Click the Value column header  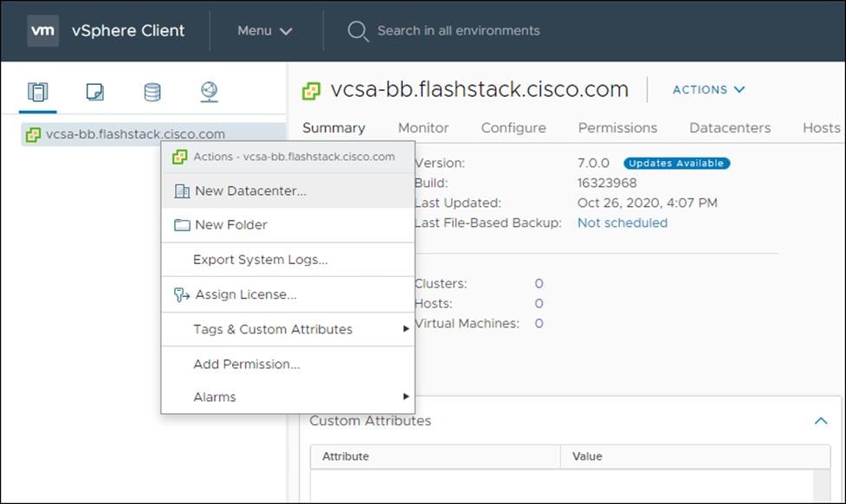click(x=695, y=456)
